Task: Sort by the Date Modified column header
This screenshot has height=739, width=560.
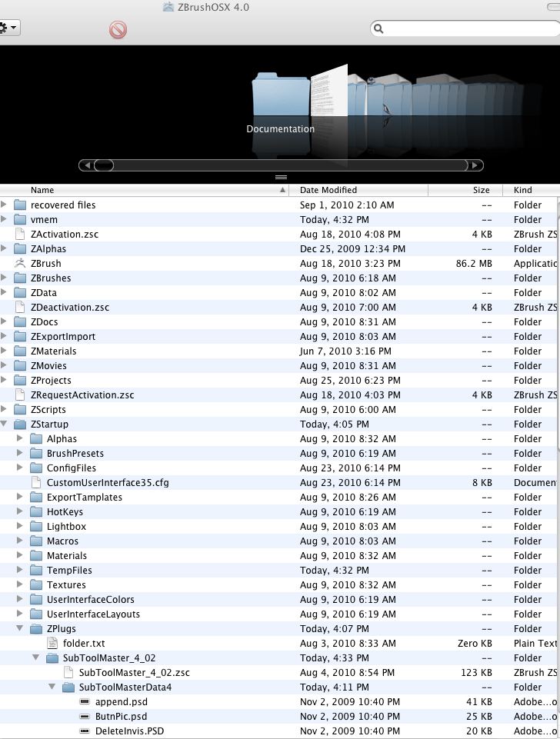Action: [x=358, y=190]
